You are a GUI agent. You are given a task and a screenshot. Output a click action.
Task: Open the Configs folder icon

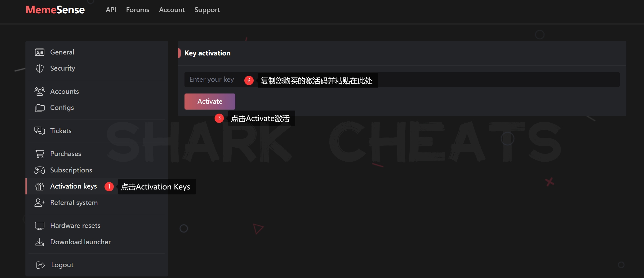coord(40,108)
